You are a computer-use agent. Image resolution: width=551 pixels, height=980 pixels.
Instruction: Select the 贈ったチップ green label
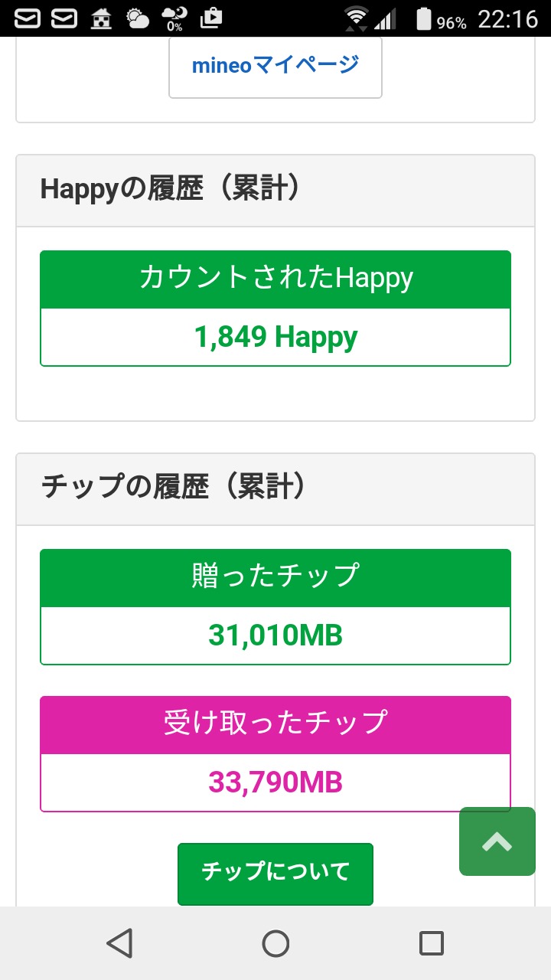coord(275,577)
